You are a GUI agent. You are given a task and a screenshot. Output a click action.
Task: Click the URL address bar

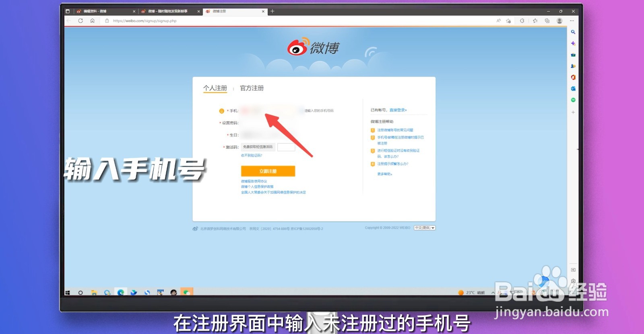[x=298, y=20]
